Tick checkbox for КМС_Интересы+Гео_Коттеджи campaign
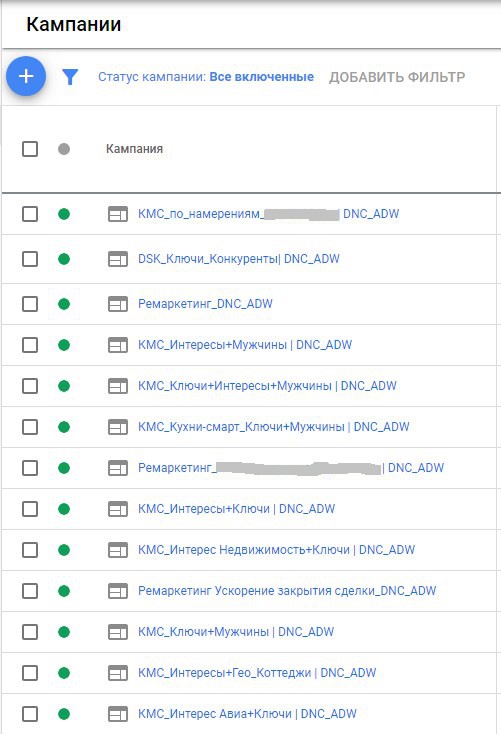 [30, 673]
